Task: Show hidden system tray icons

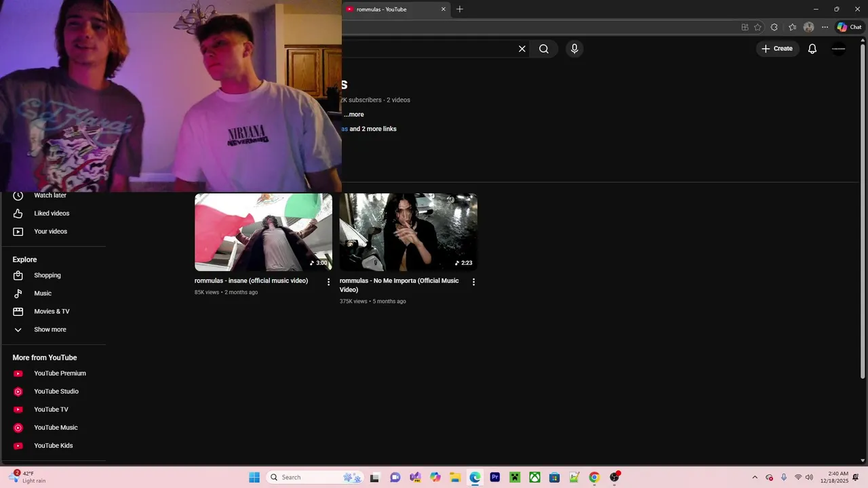Action: (755, 477)
